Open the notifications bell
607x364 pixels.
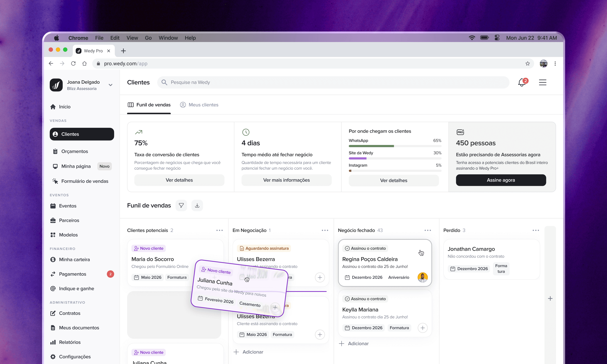coord(522,83)
